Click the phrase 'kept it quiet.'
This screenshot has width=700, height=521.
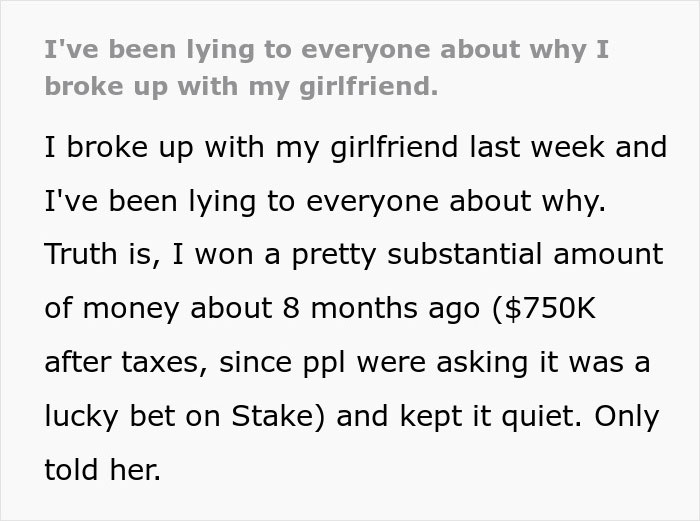pyautogui.click(x=491, y=416)
